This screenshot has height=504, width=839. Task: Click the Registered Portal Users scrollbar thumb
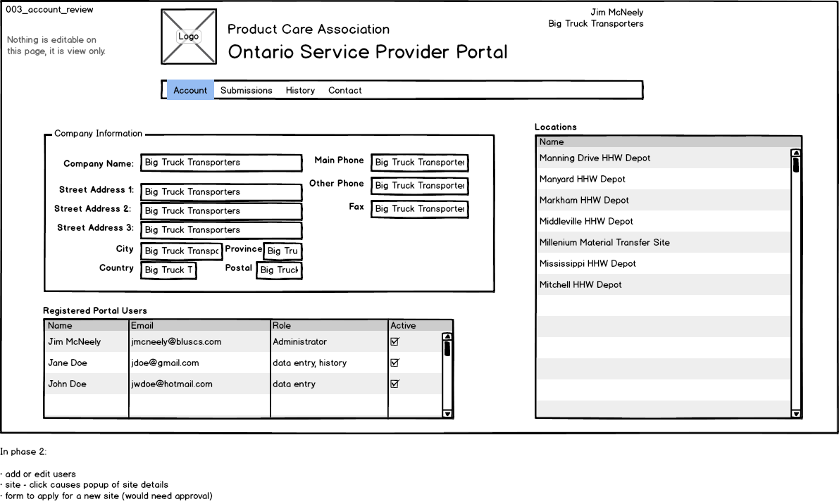pos(447,348)
